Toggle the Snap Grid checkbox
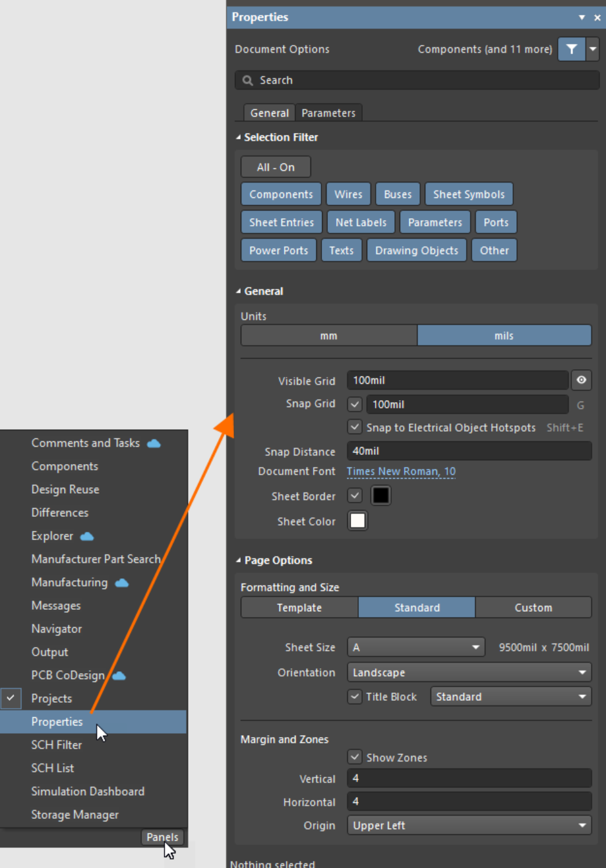Viewport: 606px width, 868px height. [x=355, y=405]
